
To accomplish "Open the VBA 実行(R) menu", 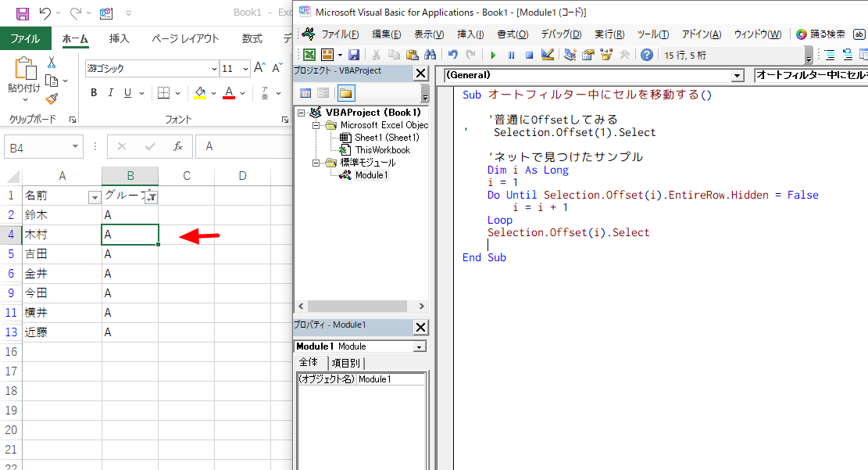I will click(609, 34).
